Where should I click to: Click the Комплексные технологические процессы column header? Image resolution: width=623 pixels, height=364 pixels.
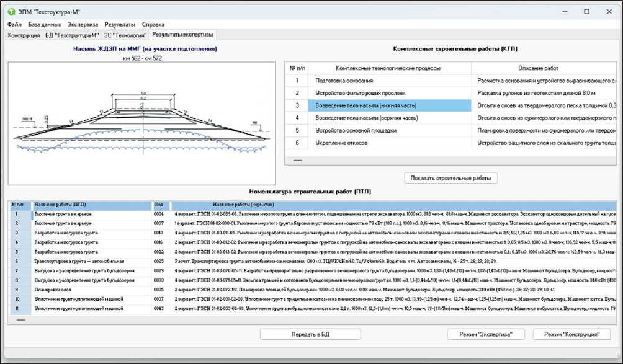388,68
